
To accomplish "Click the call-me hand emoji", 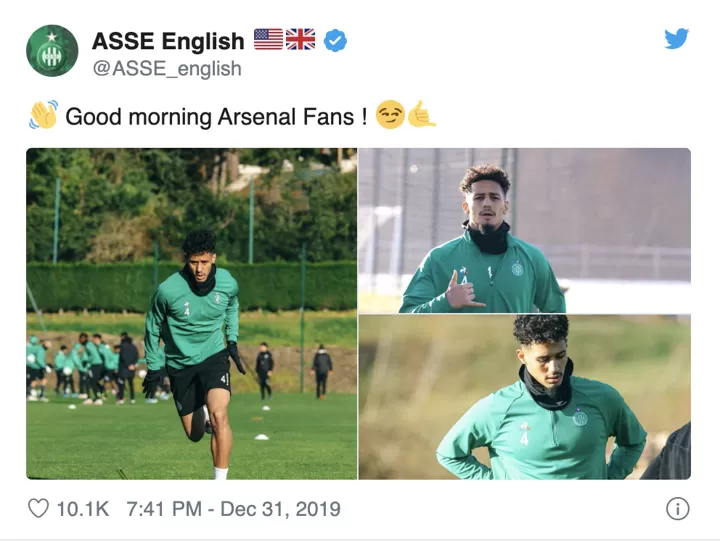I will (421, 114).
